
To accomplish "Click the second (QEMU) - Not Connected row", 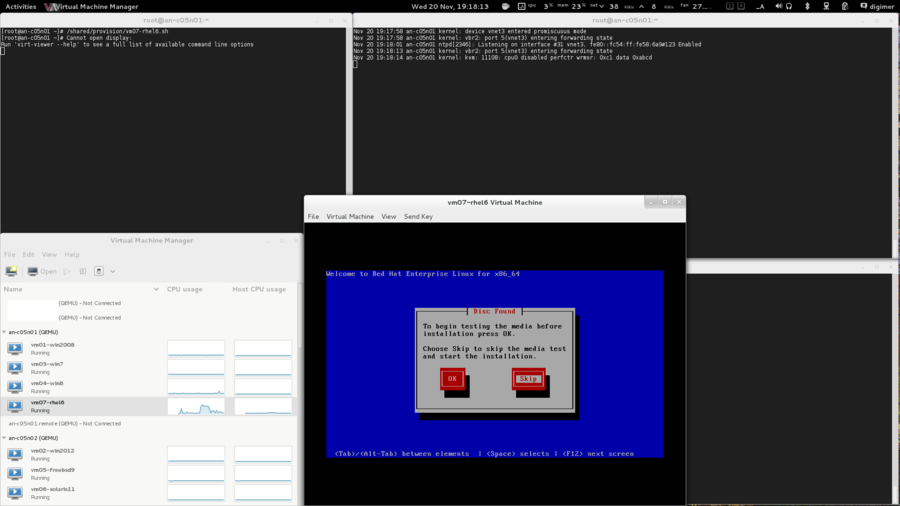I will [x=90, y=317].
